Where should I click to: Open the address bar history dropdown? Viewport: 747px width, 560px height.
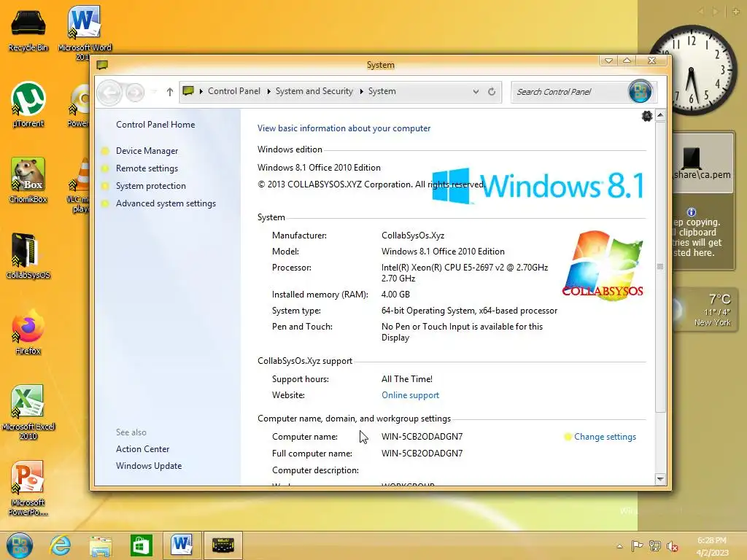click(x=476, y=91)
